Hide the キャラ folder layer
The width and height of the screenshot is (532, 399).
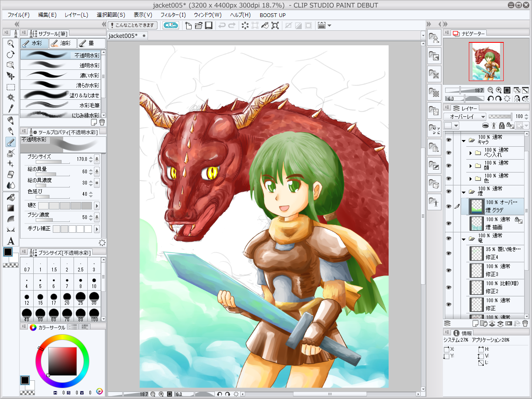tap(448, 140)
